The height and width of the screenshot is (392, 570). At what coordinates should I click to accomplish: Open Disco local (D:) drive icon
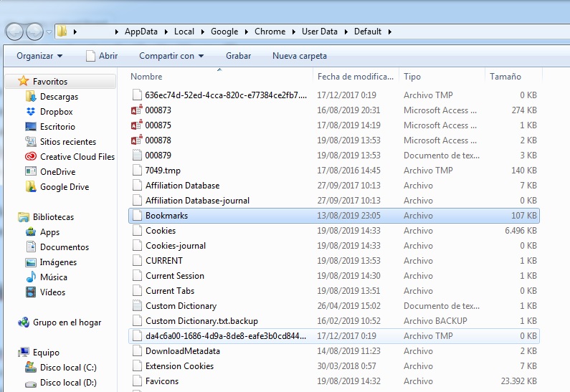point(31,383)
